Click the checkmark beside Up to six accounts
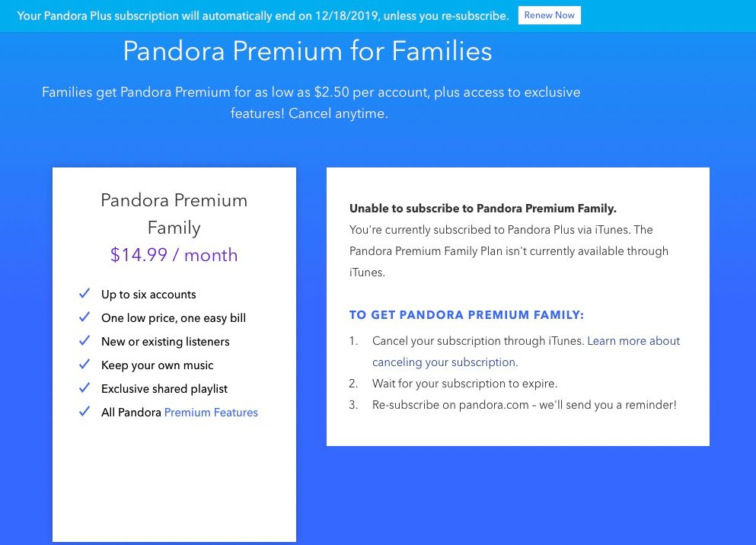756x545 pixels. tap(85, 294)
